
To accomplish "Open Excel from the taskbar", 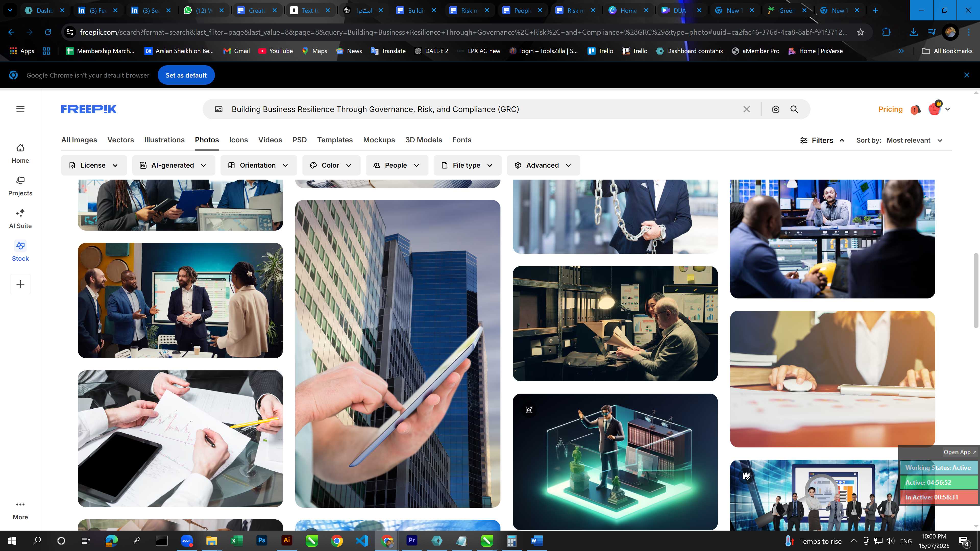I will click(x=237, y=540).
